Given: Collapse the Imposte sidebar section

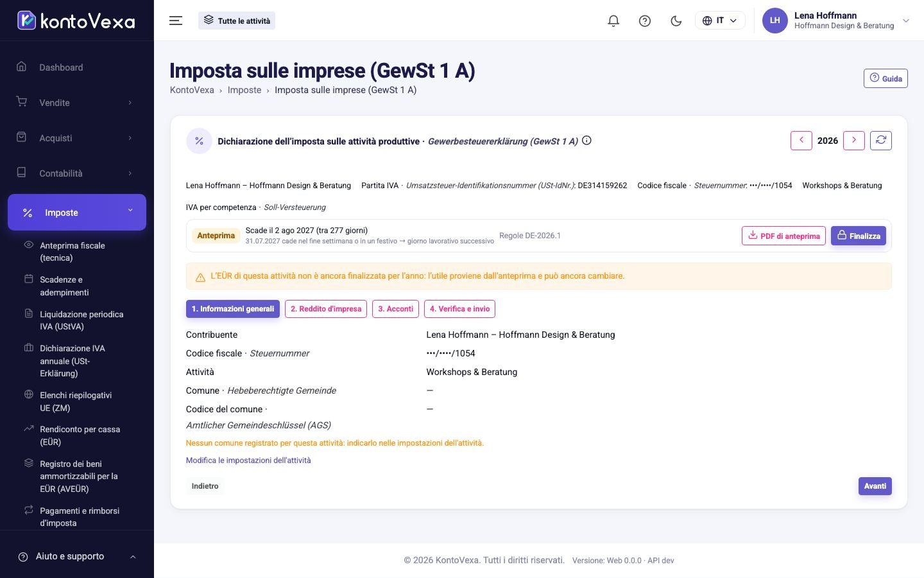Looking at the screenshot, I should pyautogui.click(x=77, y=212).
